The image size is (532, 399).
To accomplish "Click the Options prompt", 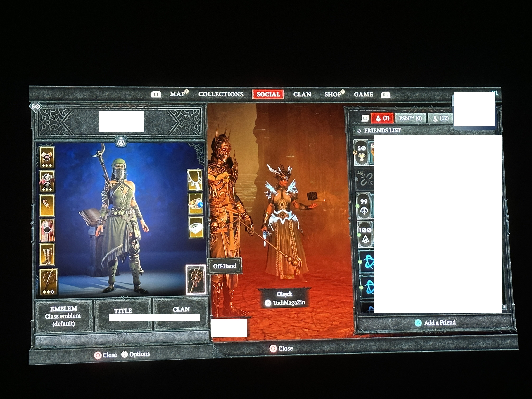I will [135, 354].
